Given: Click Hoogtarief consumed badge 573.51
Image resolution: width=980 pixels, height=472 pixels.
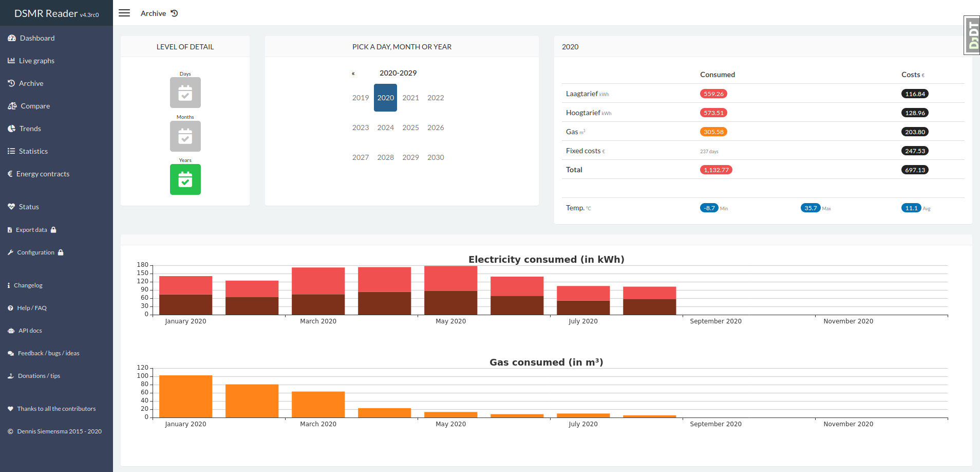Looking at the screenshot, I should pyautogui.click(x=713, y=113).
